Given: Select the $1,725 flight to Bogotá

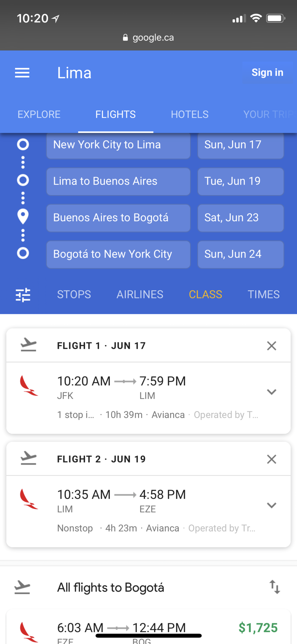Looking at the screenshot, I should point(148,629).
